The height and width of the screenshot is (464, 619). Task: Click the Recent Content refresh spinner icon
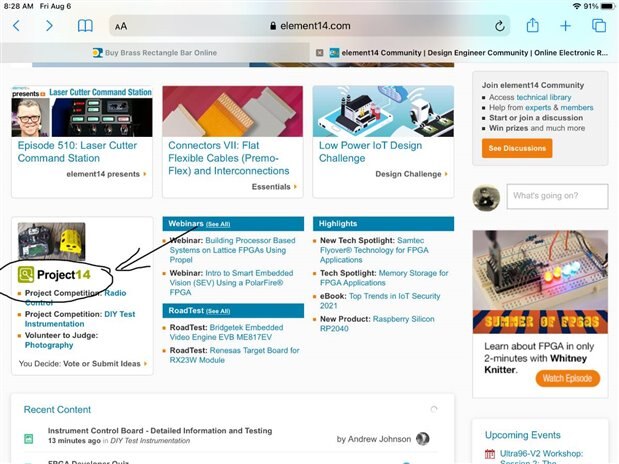click(434, 409)
